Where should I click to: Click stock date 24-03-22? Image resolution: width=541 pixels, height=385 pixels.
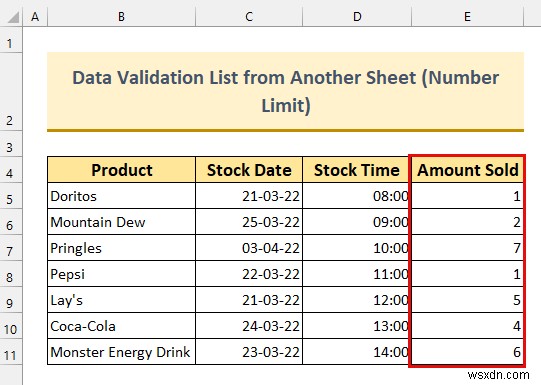click(249, 326)
